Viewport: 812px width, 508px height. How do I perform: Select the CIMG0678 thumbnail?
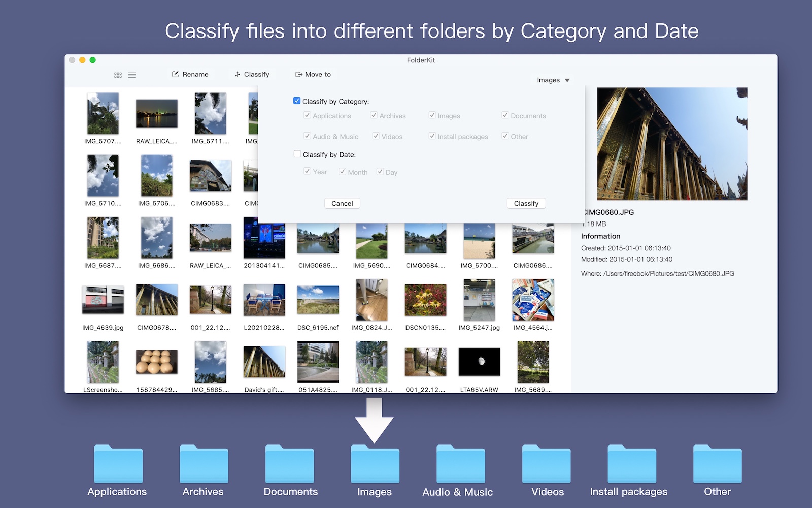coord(157,300)
